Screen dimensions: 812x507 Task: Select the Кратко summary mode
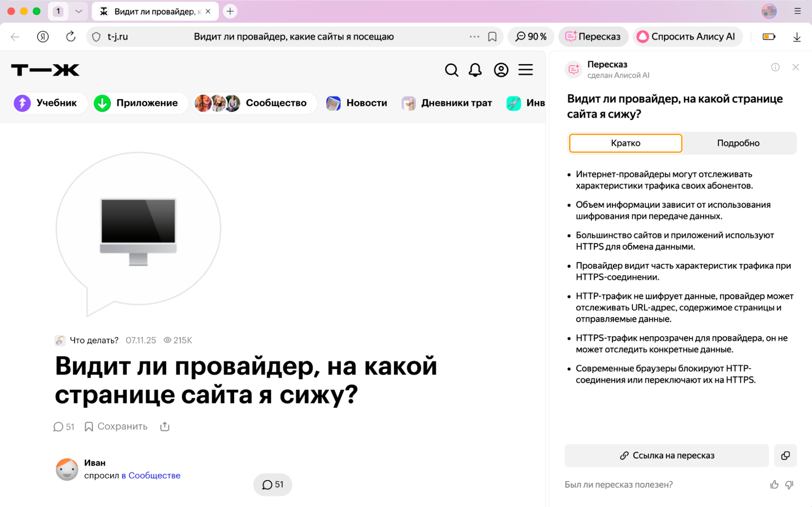click(625, 143)
